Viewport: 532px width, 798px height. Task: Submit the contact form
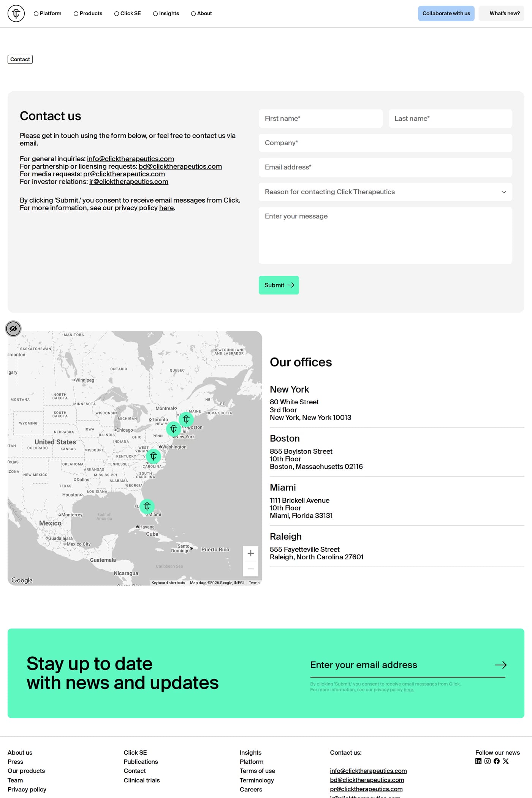pyautogui.click(x=279, y=285)
